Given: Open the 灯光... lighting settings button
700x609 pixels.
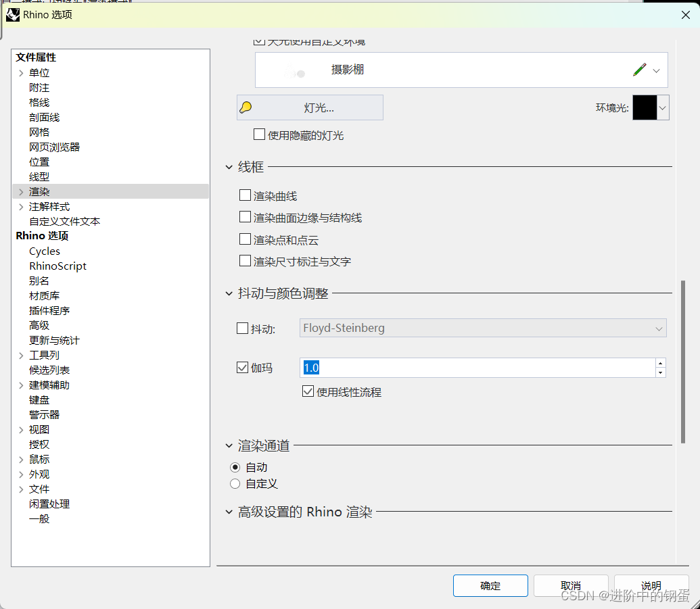Looking at the screenshot, I should pyautogui.click(x=310, y=107).
